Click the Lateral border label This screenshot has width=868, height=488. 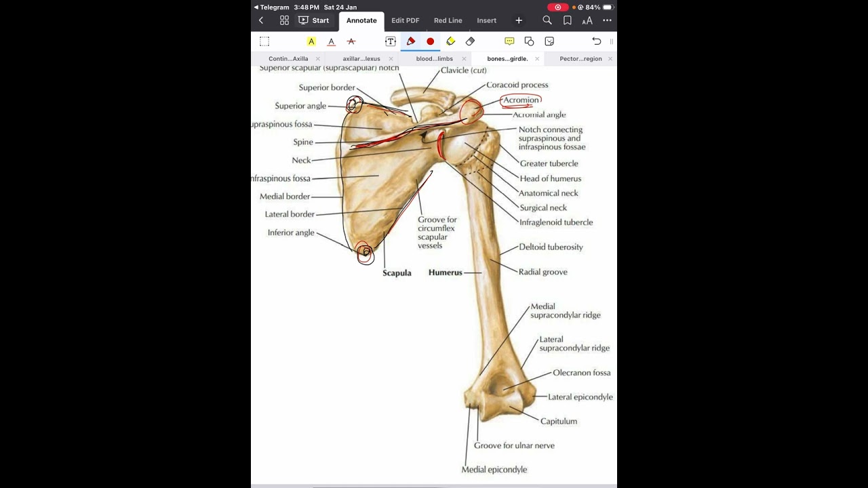pos(290,214)
